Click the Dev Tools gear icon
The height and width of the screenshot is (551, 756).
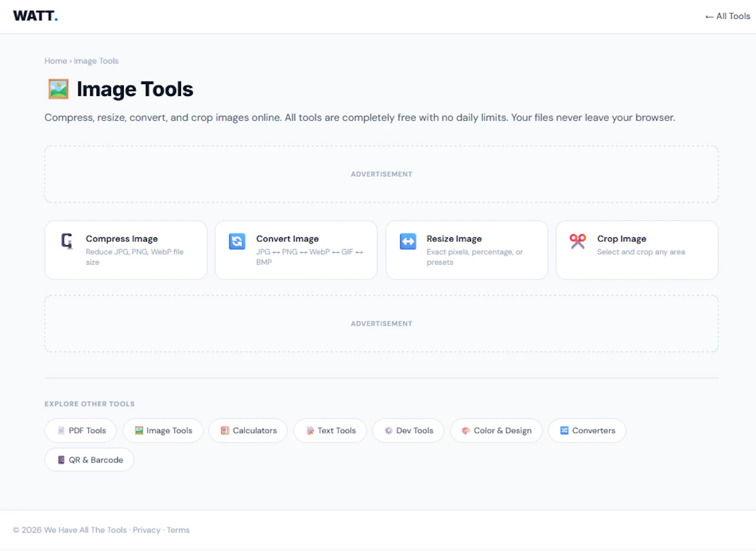tap(388, 430)
